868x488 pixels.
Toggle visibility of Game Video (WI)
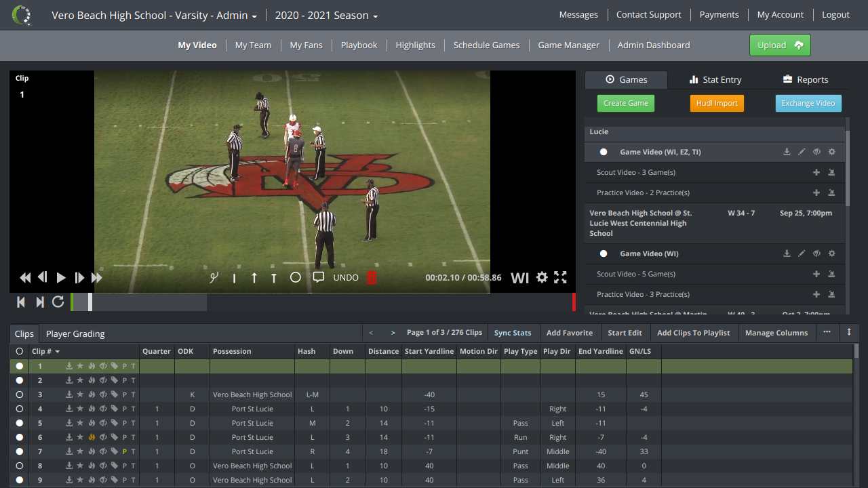(817, 253)
